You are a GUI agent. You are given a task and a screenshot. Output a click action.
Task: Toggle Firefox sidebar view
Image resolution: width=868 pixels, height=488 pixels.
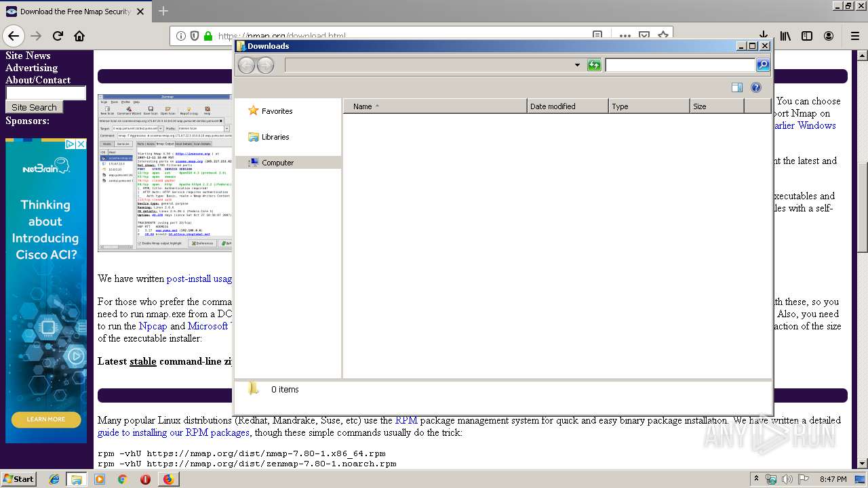[x=807, y=36]
